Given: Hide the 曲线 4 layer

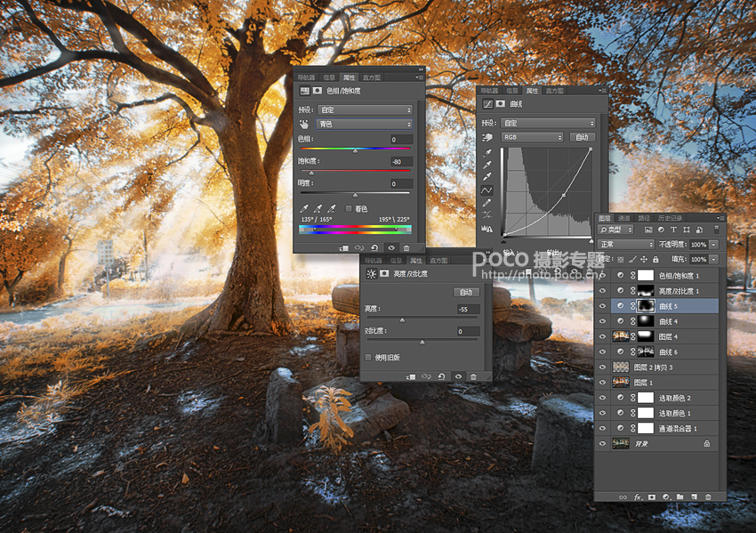Looking at the screenshot, I should 602,321.
